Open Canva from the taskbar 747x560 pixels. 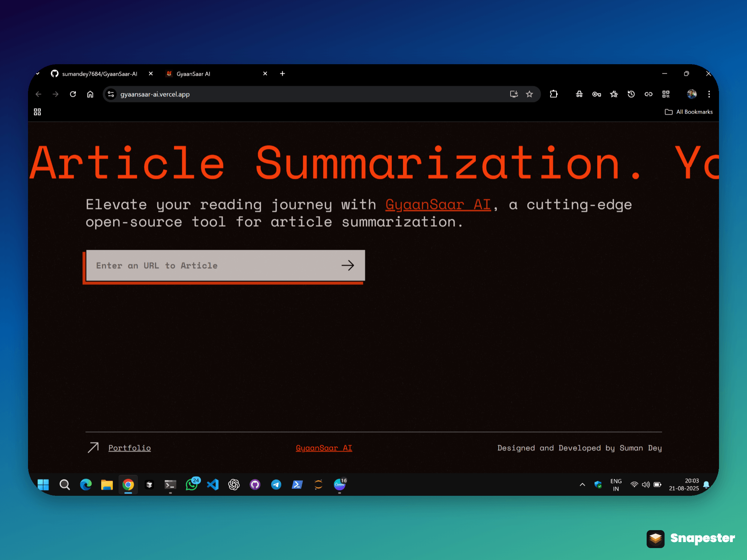(x=340, y=484)
